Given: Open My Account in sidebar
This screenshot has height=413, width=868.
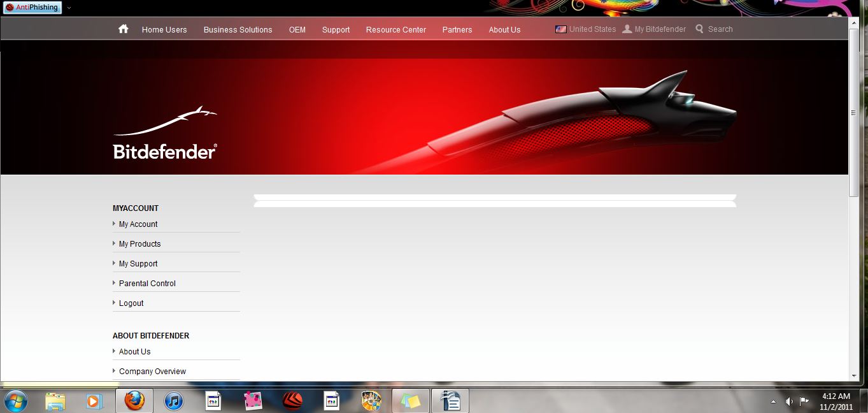Looking at the screenshot, I should click(138, 224).
